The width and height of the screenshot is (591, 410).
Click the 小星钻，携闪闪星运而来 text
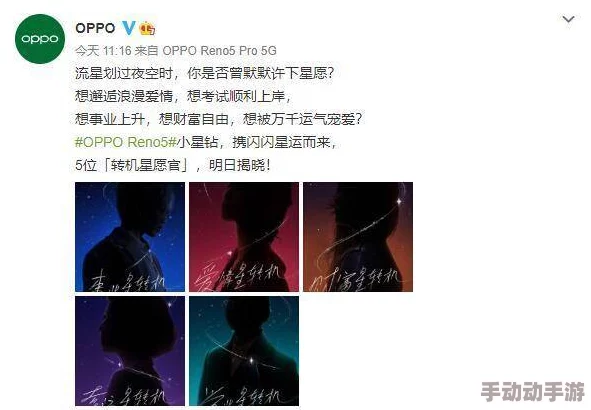257,142
